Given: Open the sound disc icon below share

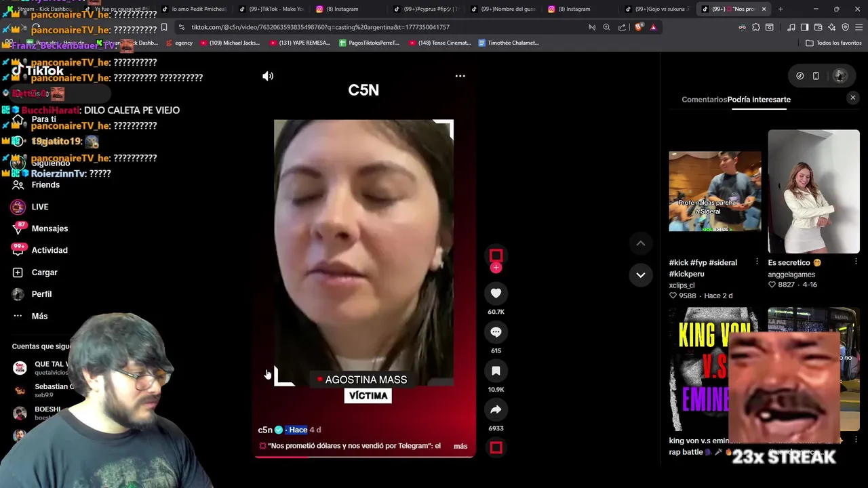Looking at the screenshot, I should tap(496, 447).
